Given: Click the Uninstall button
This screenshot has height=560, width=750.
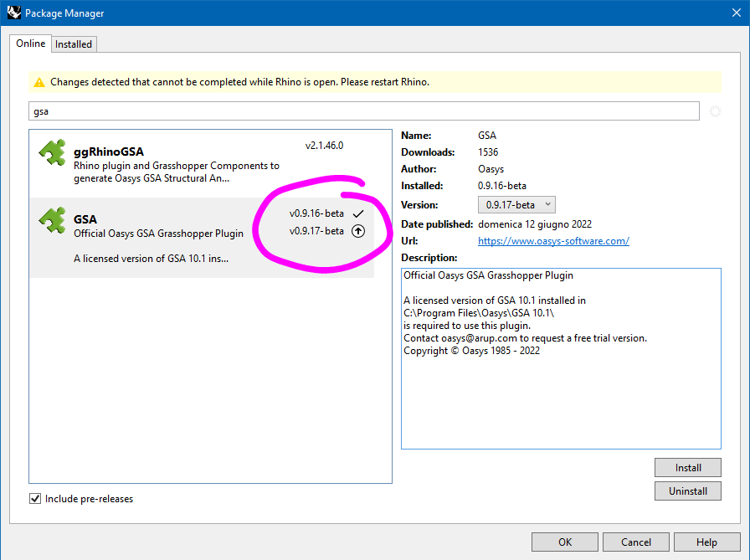Looking at the screenshot, I should pyautogui.click(x=688, y=491).
